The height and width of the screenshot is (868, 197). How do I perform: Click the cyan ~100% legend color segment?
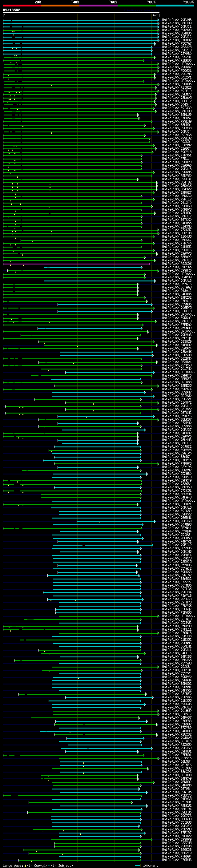[x=175, y=6]
